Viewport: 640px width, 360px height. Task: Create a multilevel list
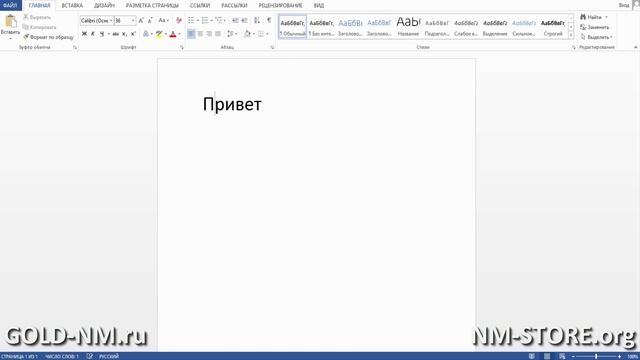coord(219,20)
